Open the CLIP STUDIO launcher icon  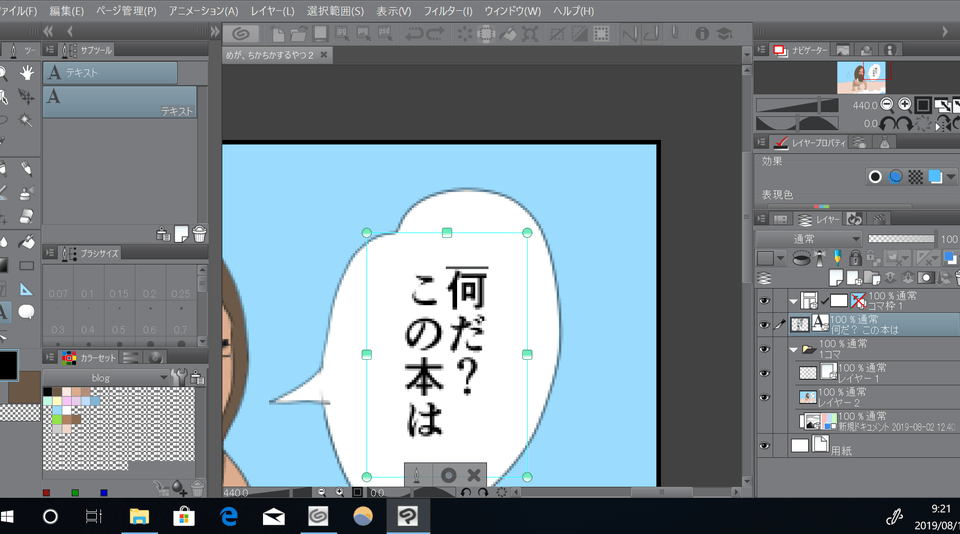tap(240, 34)
